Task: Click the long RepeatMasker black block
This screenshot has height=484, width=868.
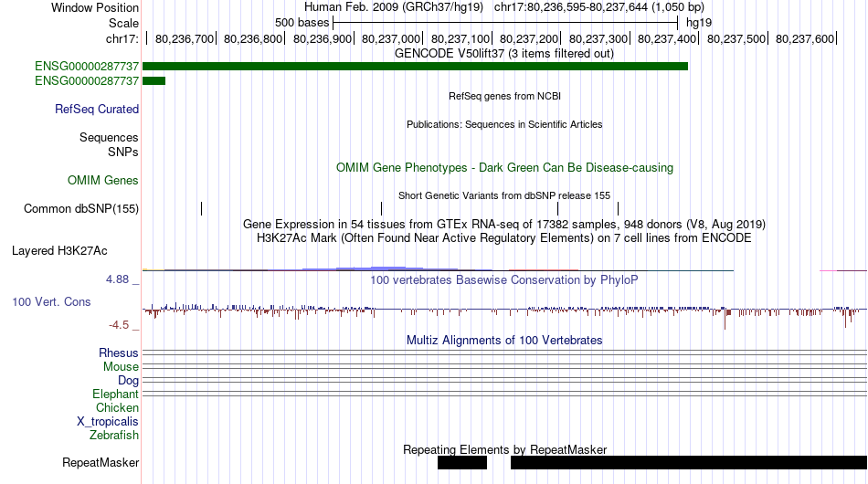Action: pos(689,462)
